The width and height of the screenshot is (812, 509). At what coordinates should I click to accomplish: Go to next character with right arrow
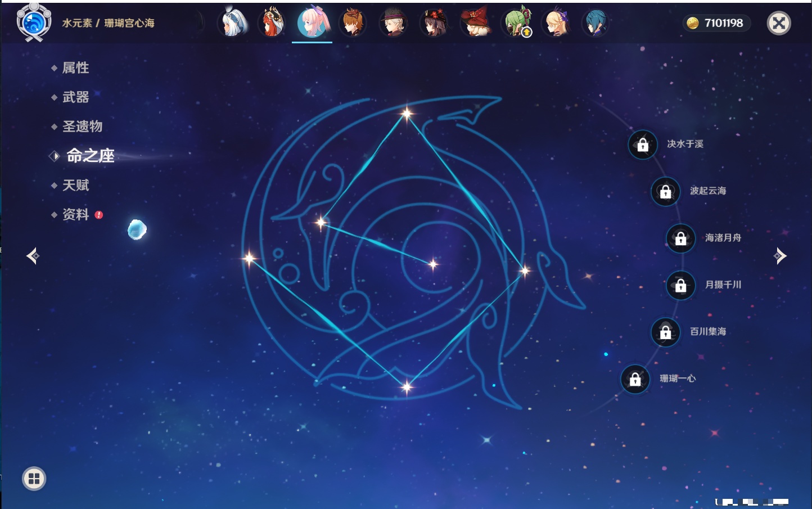(780, 256)
